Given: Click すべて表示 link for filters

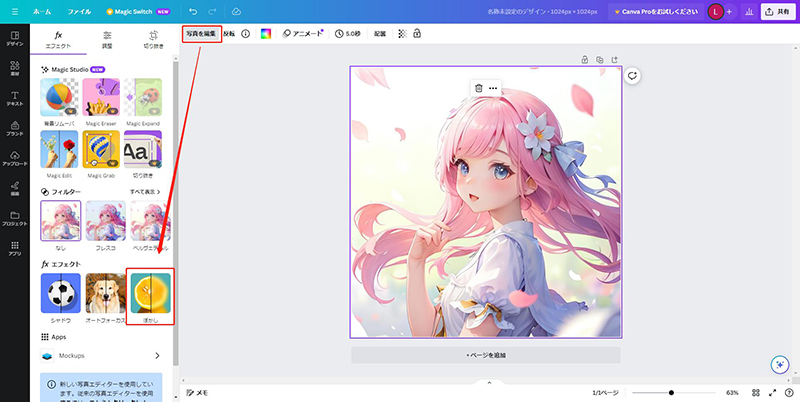Looking at the screenshot, I should [x=145, y=192].
